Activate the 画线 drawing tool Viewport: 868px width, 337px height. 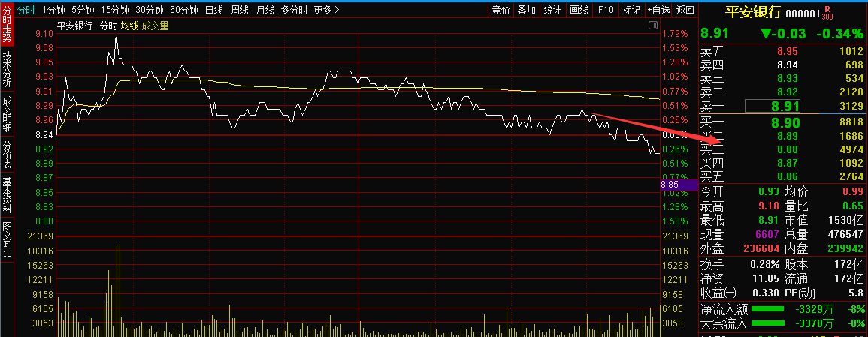click(579, 10)
